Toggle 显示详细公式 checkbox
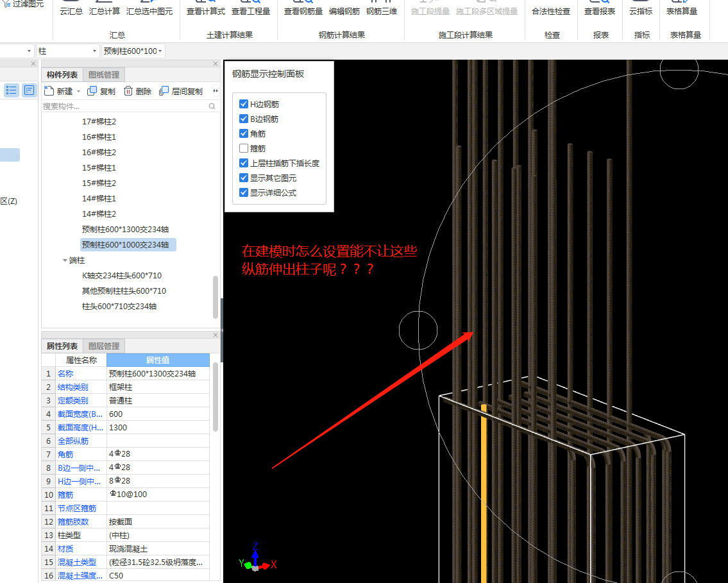 244,192
